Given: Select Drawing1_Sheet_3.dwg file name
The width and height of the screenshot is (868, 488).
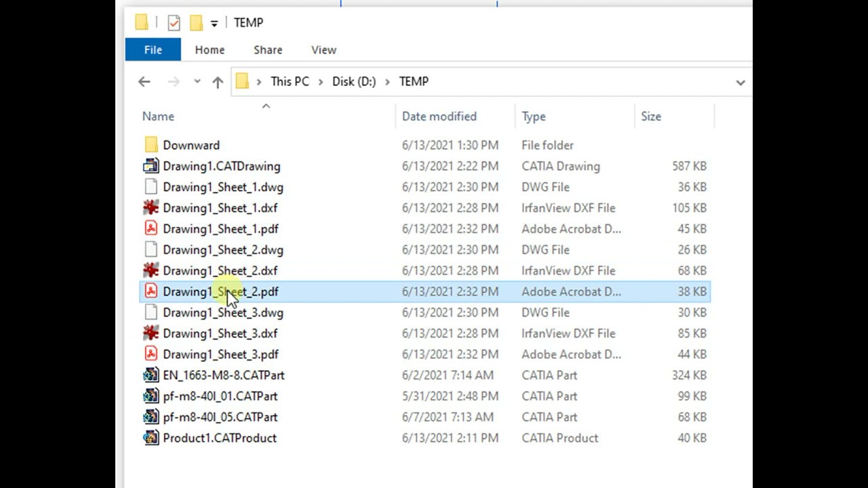Looking at the screenshot, I should click(223, 312).
